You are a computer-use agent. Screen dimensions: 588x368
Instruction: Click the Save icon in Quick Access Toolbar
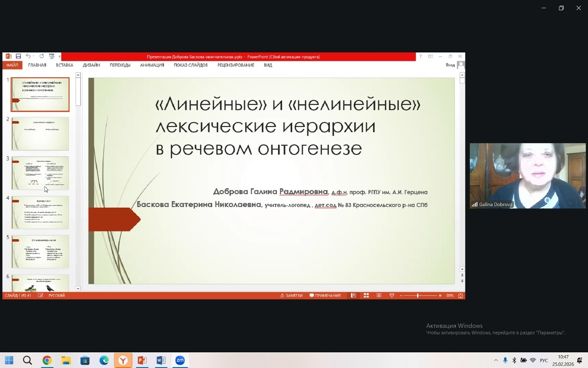(18, 56)
